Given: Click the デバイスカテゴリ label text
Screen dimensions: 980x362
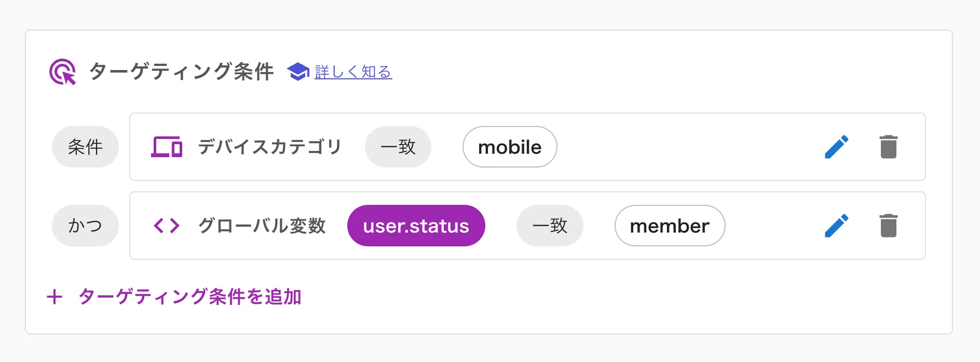Looking at the screenshot, I should coord(269,147).
